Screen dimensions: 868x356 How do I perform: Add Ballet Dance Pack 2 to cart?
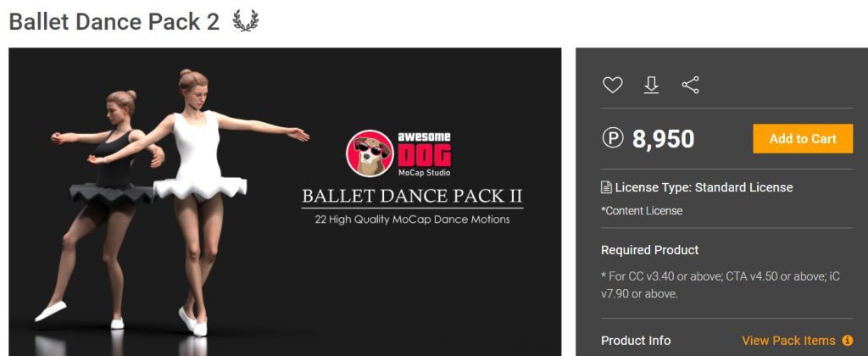point(803,138)
